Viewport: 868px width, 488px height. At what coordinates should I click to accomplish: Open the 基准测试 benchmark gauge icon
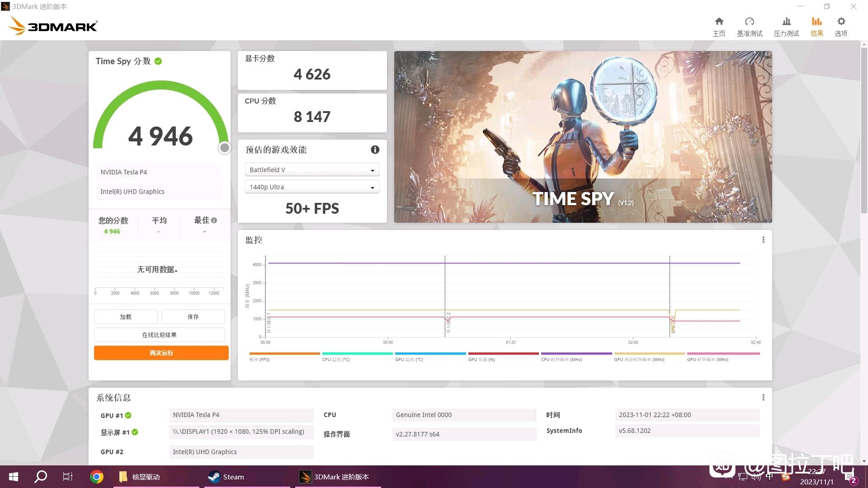750,21
